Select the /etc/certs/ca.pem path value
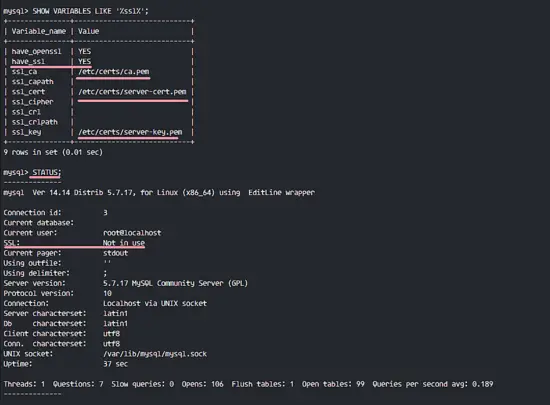Viewport: 550px width, 405px height. point(114,72)
